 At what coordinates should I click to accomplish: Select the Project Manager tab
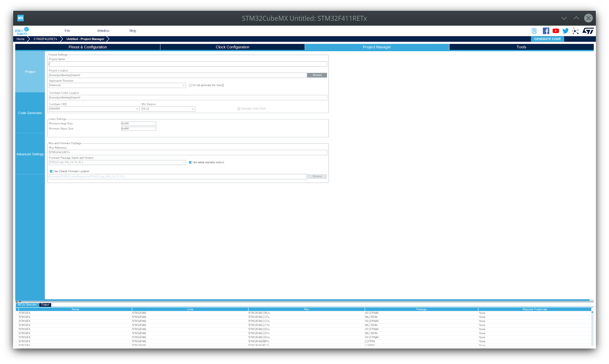(377, 47)
